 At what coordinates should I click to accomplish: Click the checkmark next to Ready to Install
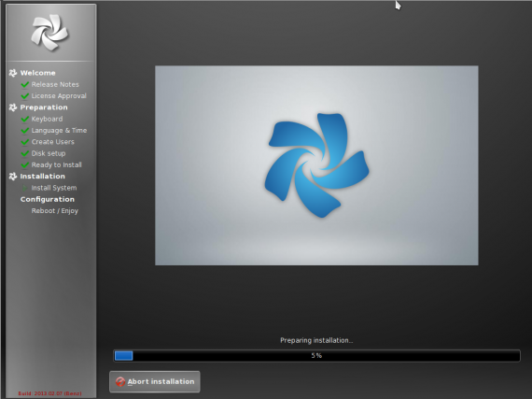pyautogui.click(x=25, y=165)
